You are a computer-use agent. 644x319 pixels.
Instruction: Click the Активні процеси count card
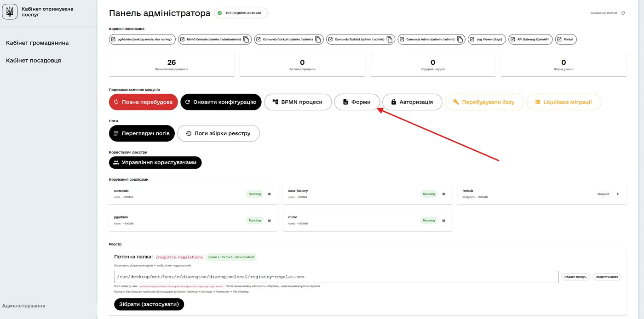tap(302, 64)
